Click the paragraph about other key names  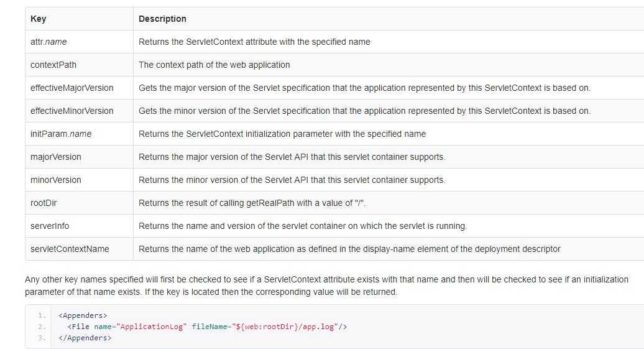326,286
